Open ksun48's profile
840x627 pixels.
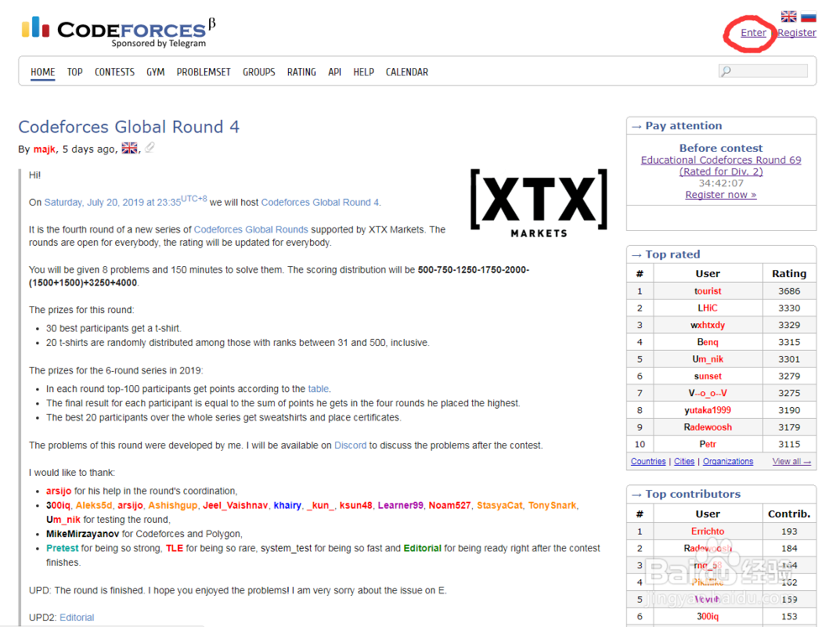coord(355,505)
